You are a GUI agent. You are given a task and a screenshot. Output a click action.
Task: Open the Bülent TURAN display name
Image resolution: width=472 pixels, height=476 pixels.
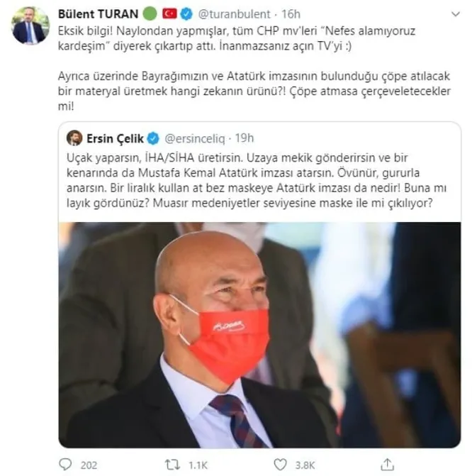click(x=98, y=14)
